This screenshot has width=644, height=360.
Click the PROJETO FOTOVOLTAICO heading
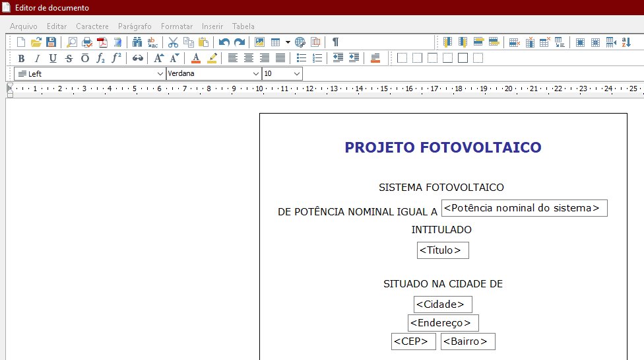click(443, 147)
